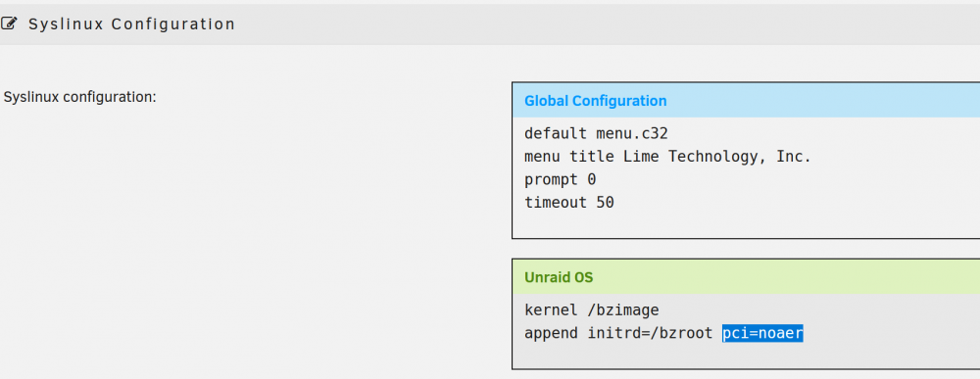Click the word 'append' in Unraid OS box
The image size is (980, 379).
(x=551, y=334)
